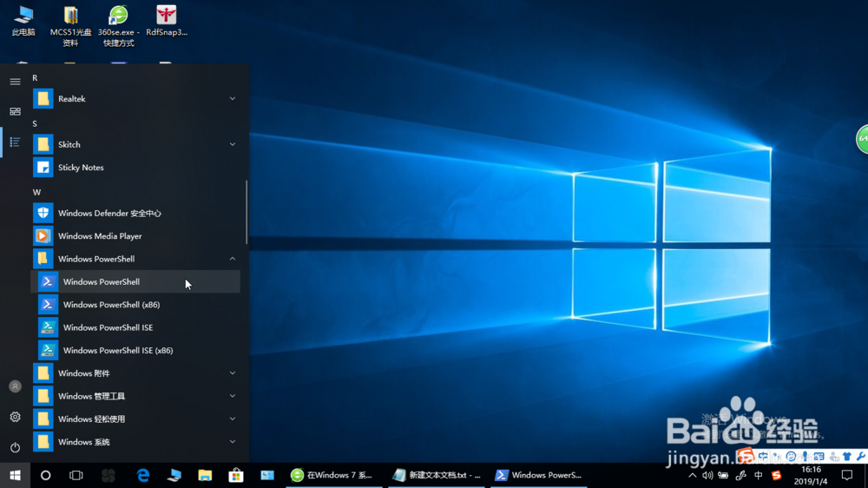Open Task View on taskbar
The width and height of the screenshot is (868, 488).
point(76,475)
